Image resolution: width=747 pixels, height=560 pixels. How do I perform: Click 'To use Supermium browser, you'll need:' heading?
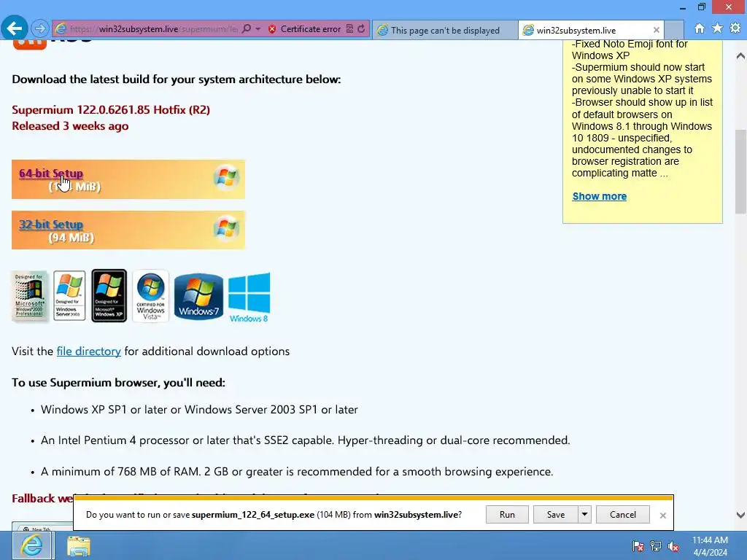point(119,382)
